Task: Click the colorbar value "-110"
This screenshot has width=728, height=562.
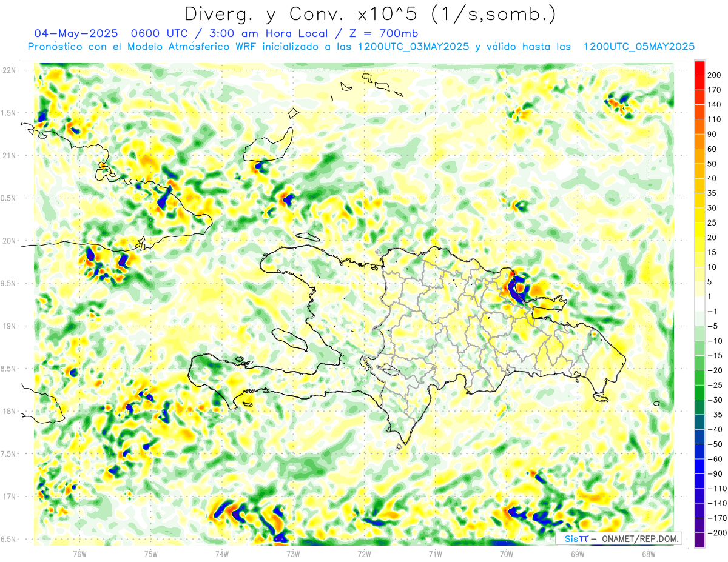Action: pyautogui.click(x=716, y=489)
